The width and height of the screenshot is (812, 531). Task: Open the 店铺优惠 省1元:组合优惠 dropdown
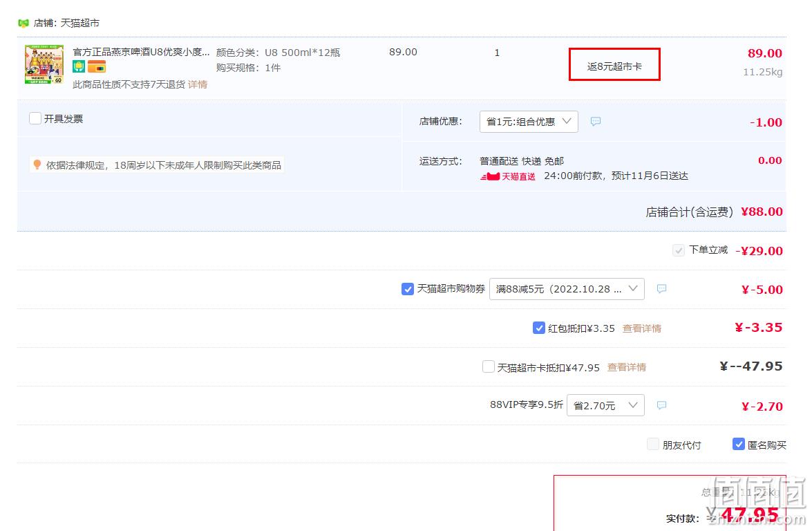coord(529,121)
